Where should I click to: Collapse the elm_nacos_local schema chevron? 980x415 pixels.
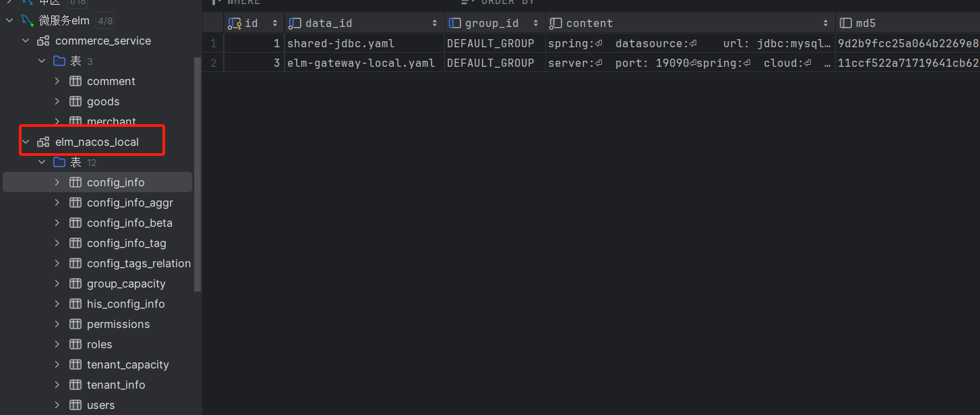pyautogui.click(x=26, y=142)
